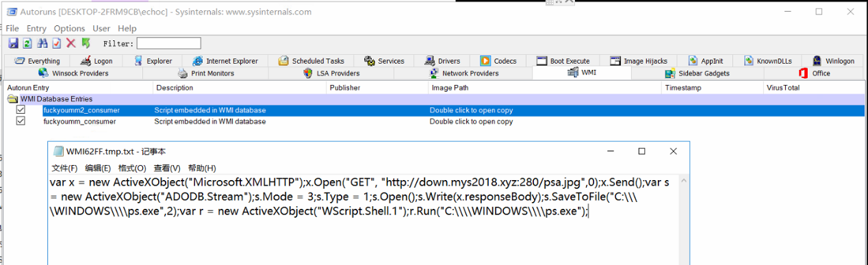Maximize the Notepad window
Viewport: 868px width, 265px height.
pyautogui.click(x=641, y=151)
